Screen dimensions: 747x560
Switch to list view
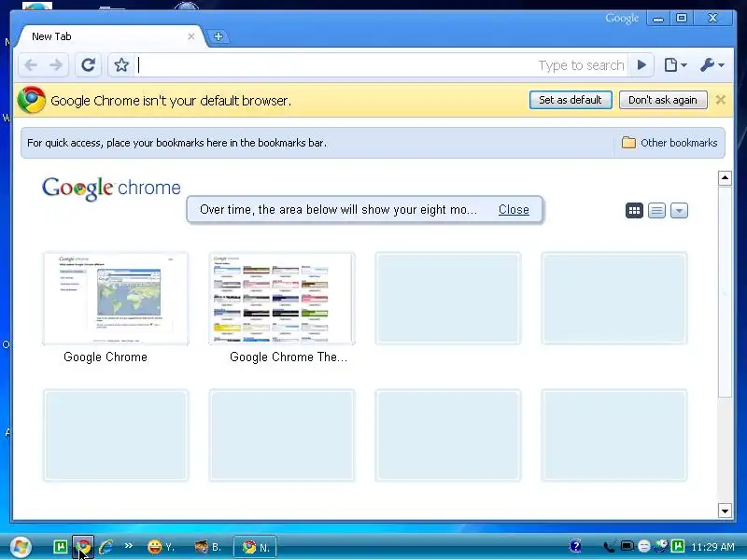pyautogui.click(x=656, y=211)
